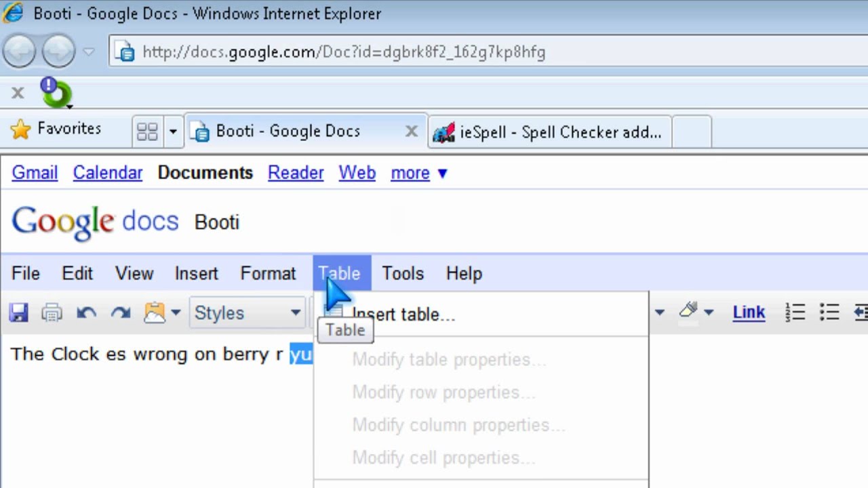The image size is (868, 488).
Task: Click the text 'The Clock es wrong'
Action: point(100,354)
